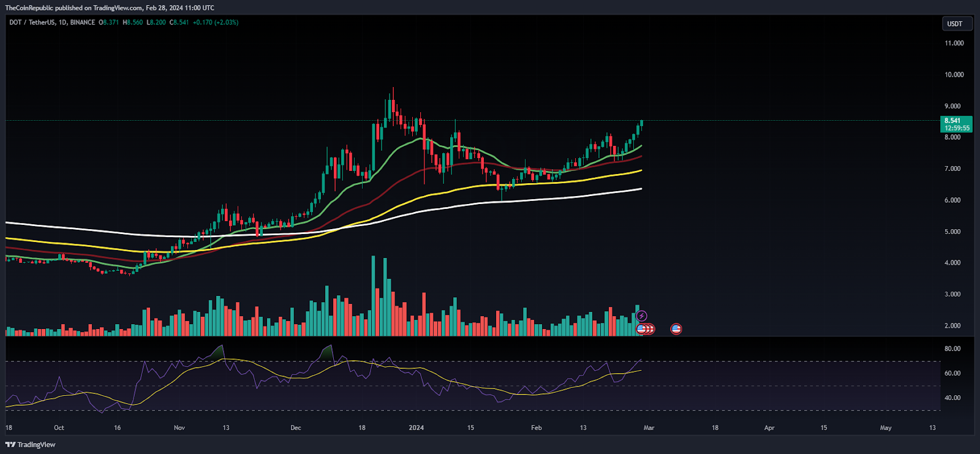Click the 9.000 price axis label
The height and width of the screenshot is (454, 980).
[x=952, y=106]
